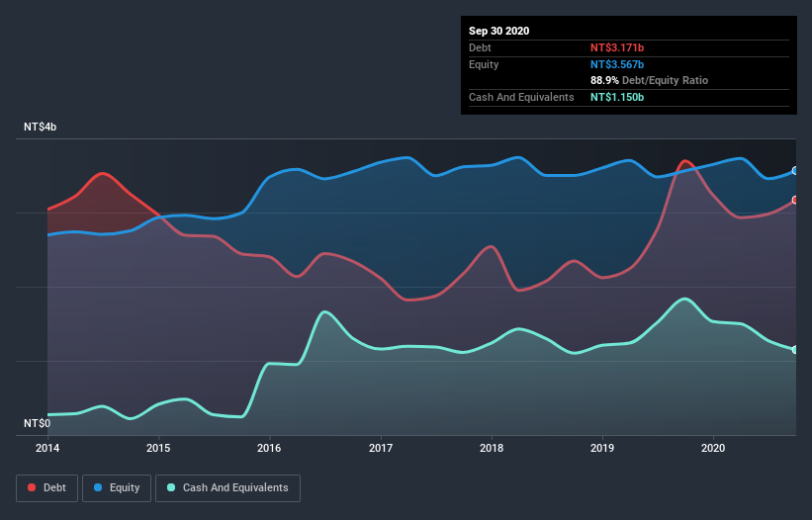Click the Debt value NT$3.171b
This screenshot has height=520, width=812.
[x=617, y=47]
